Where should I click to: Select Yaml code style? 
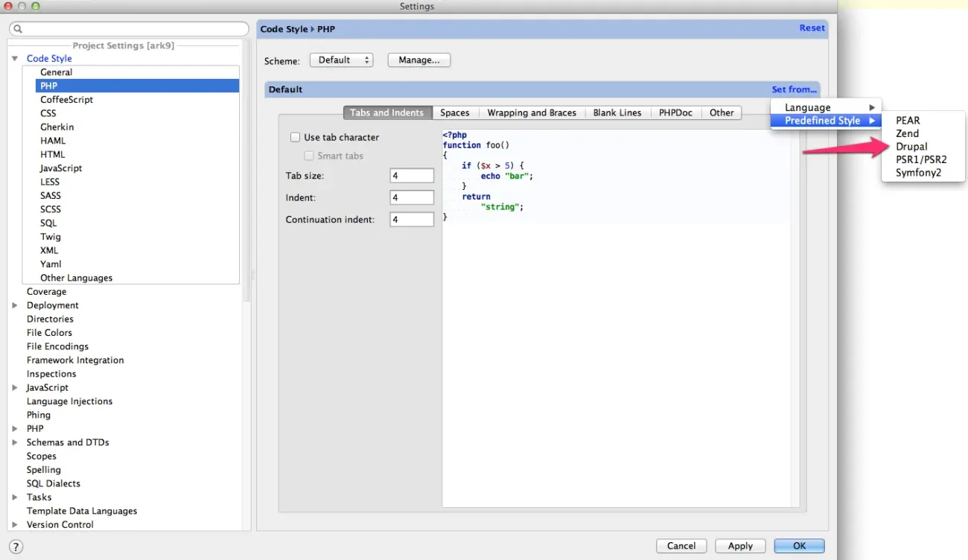tap(51, 264)
